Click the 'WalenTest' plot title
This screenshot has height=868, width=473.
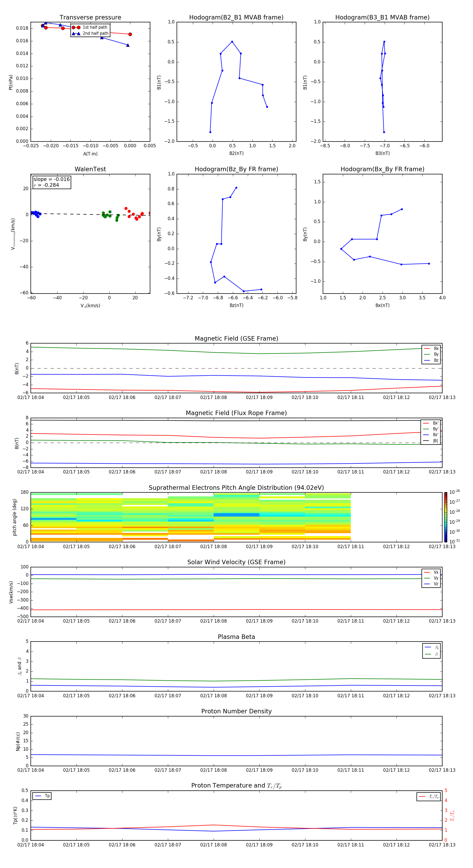(90, 169)
